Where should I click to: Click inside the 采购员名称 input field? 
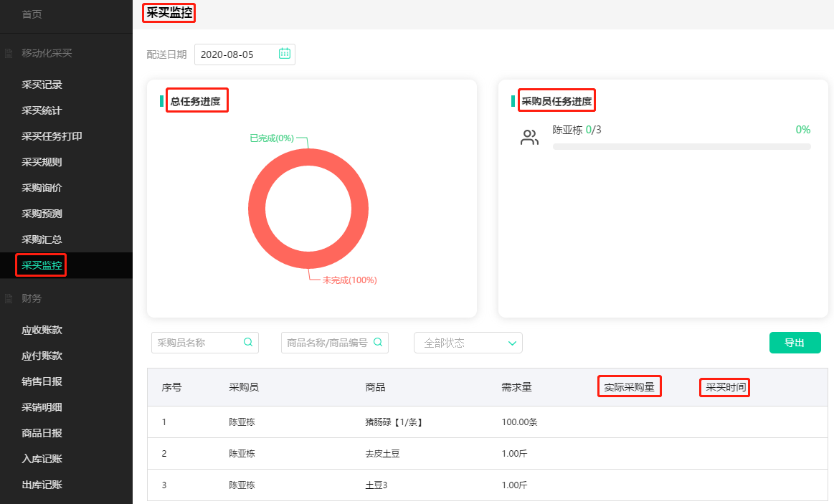(x=197, y=343)
